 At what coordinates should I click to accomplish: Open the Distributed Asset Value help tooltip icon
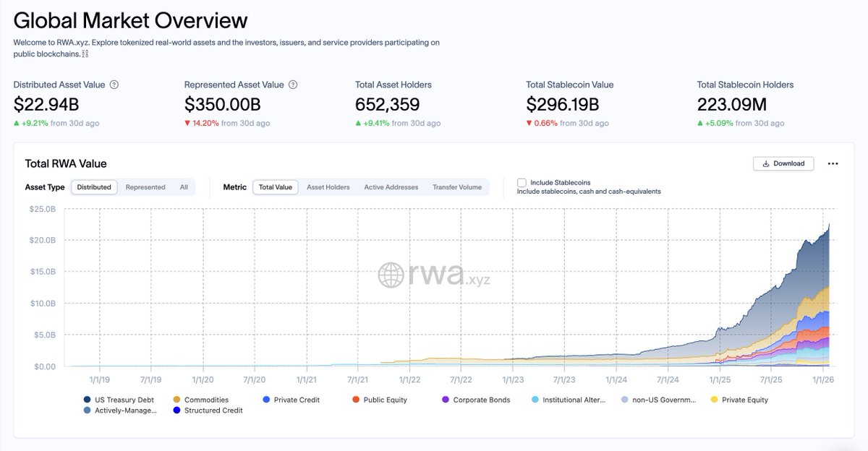click(114, 85)
